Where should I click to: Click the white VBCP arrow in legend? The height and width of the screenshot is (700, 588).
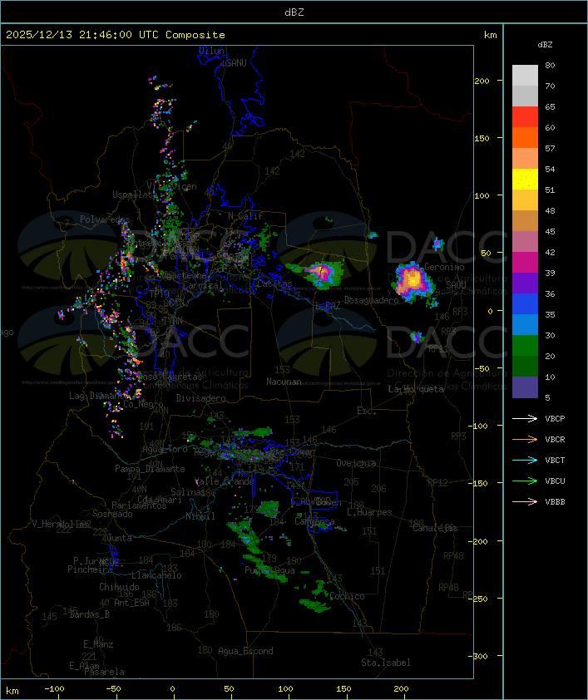525,418
